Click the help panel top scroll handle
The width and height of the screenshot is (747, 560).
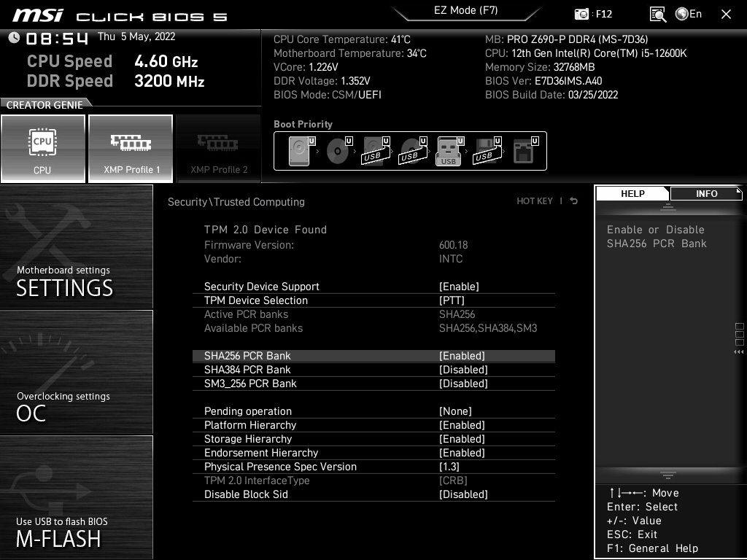pyautogui.click(x=668, y=206)
